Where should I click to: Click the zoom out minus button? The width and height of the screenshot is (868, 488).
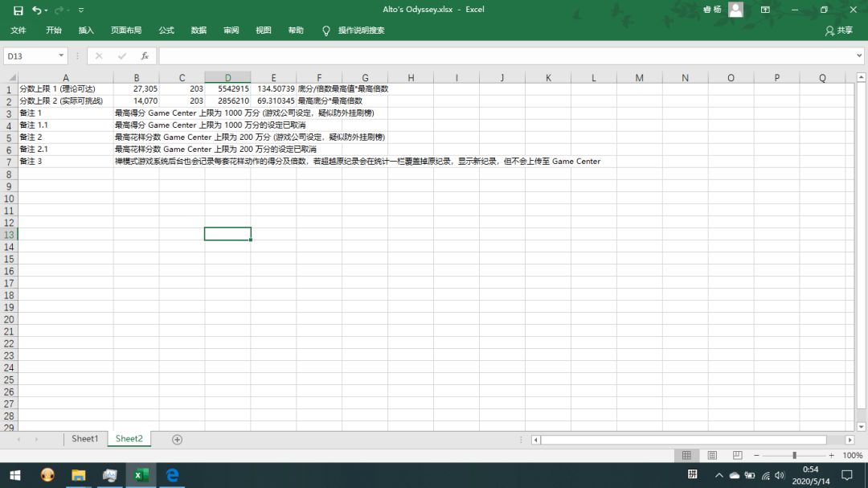[757, 455]
